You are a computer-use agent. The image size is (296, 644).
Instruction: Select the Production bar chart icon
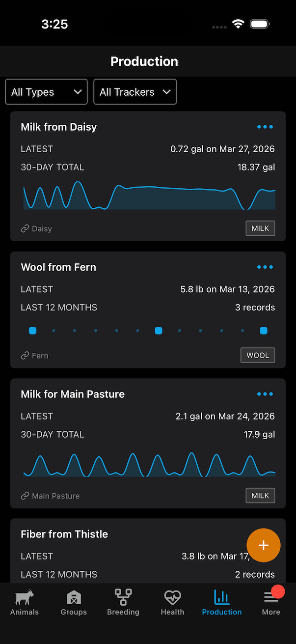pos(221,597)
